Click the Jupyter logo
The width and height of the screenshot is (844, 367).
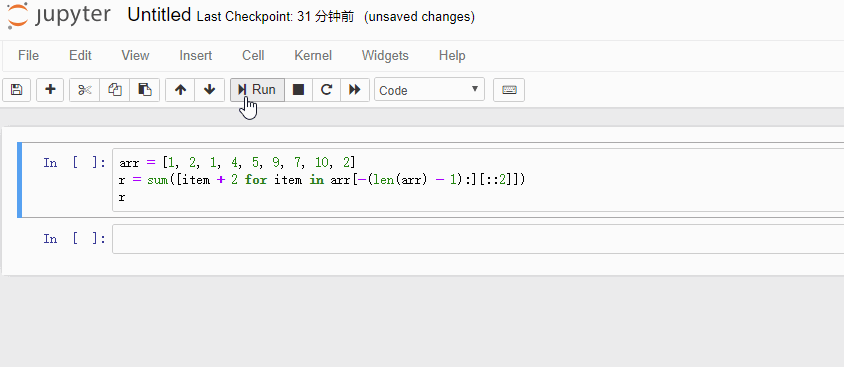(x=59, y=16)
